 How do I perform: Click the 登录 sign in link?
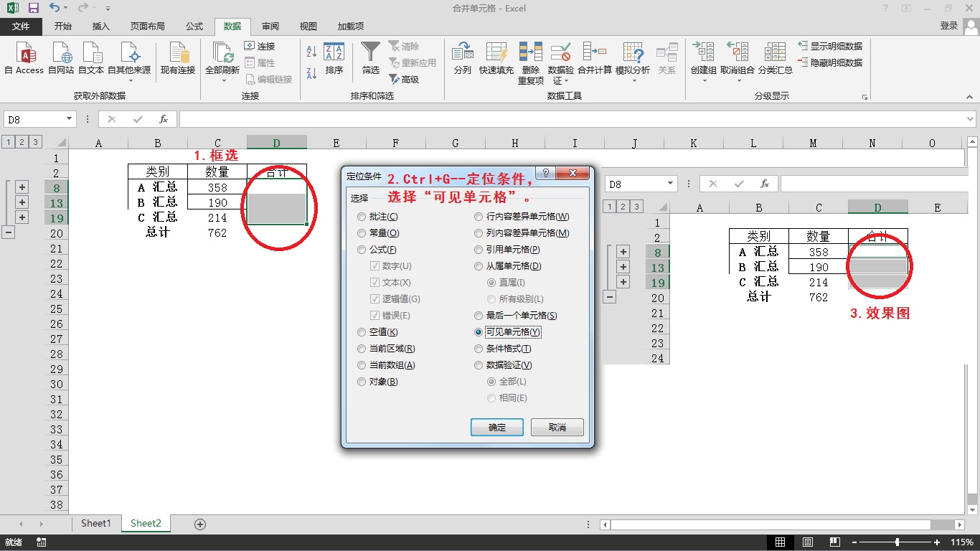pyautogui.click(x=949, y=26)
